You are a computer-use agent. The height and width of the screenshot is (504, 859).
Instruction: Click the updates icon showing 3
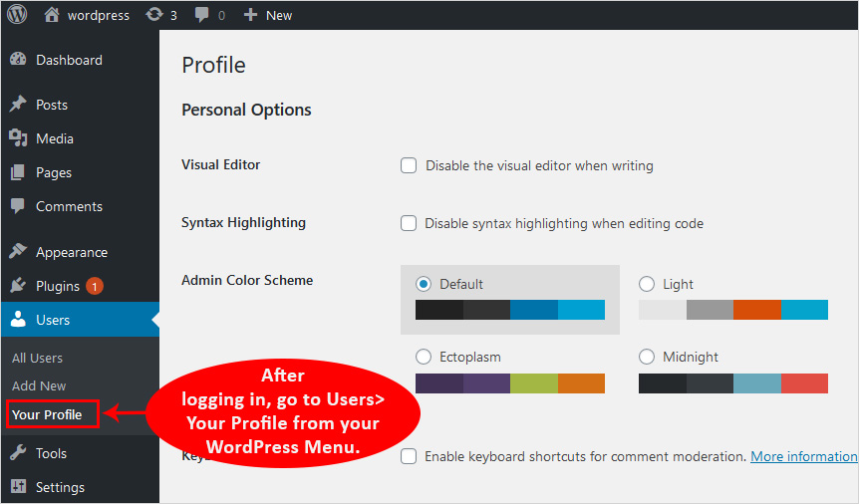[x=154, y=15]
